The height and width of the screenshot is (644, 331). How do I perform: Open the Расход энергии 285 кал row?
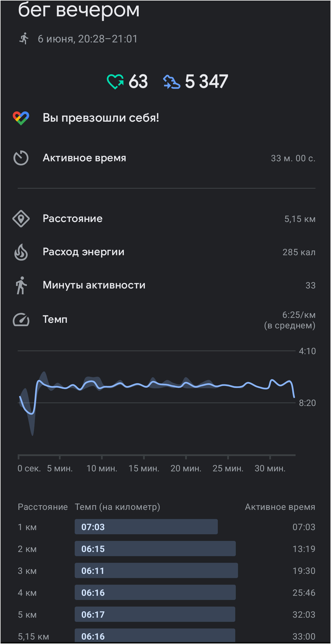click(x=165, y=252)
